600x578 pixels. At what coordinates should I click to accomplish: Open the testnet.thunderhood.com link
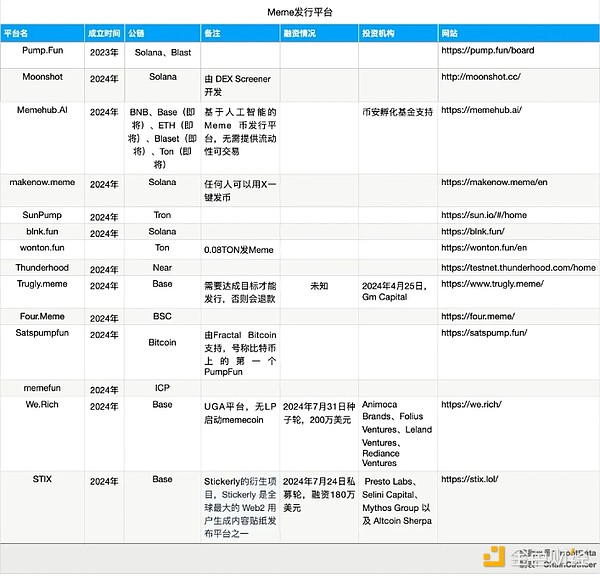tap(518, 268)
